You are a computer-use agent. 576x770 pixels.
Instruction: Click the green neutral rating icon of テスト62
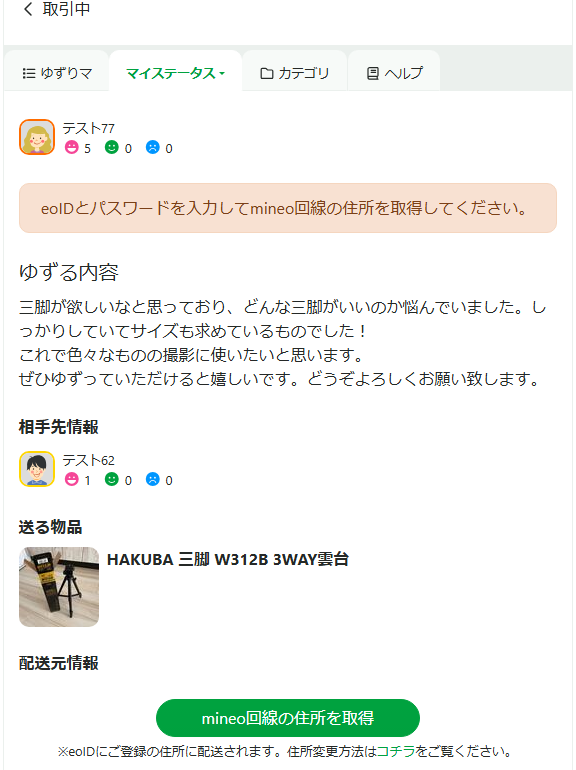[x=112, y=479]
